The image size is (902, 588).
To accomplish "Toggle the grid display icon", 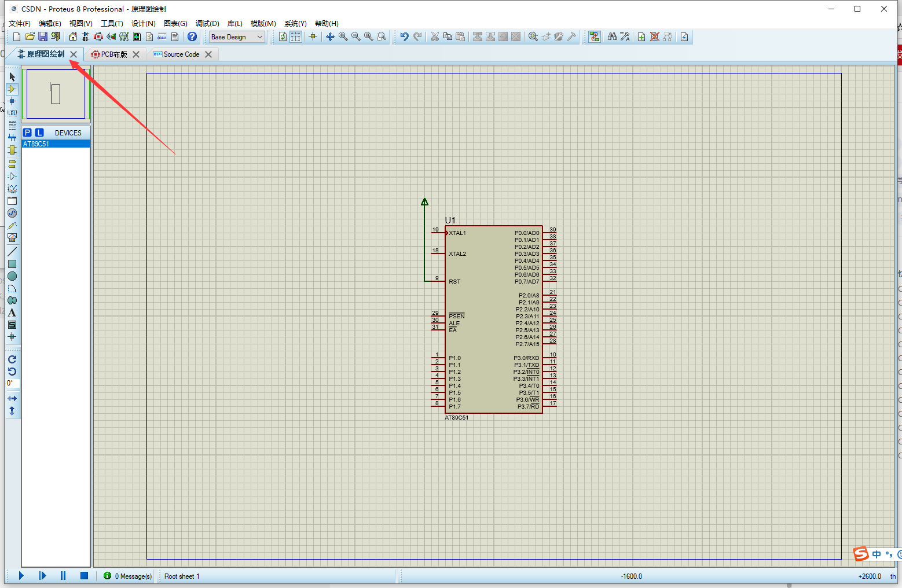I will point(296,36).
